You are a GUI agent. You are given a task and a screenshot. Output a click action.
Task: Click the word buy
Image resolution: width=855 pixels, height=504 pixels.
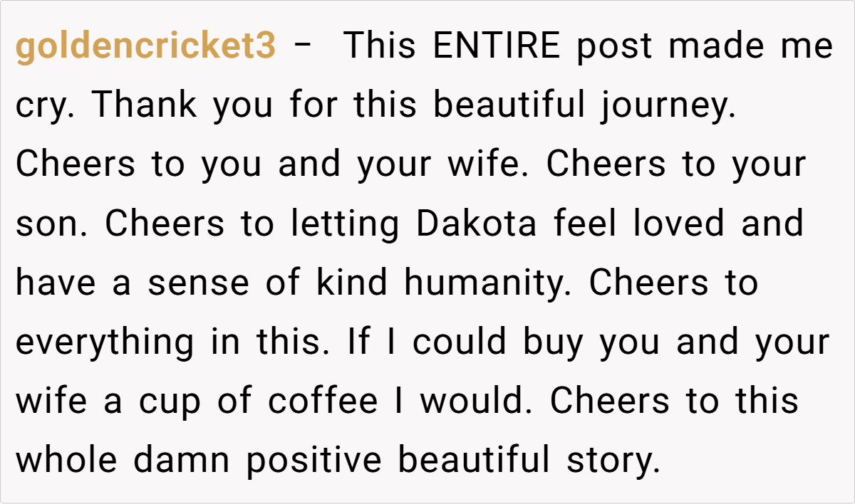pos(554,343)
